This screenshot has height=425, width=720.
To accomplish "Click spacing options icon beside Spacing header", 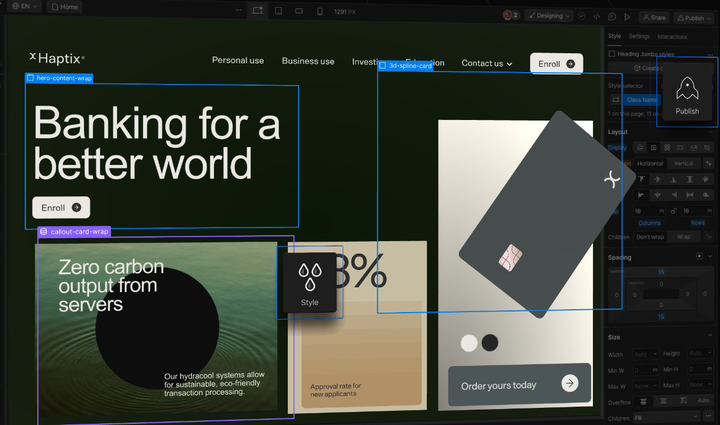I will tap(699, 256).
